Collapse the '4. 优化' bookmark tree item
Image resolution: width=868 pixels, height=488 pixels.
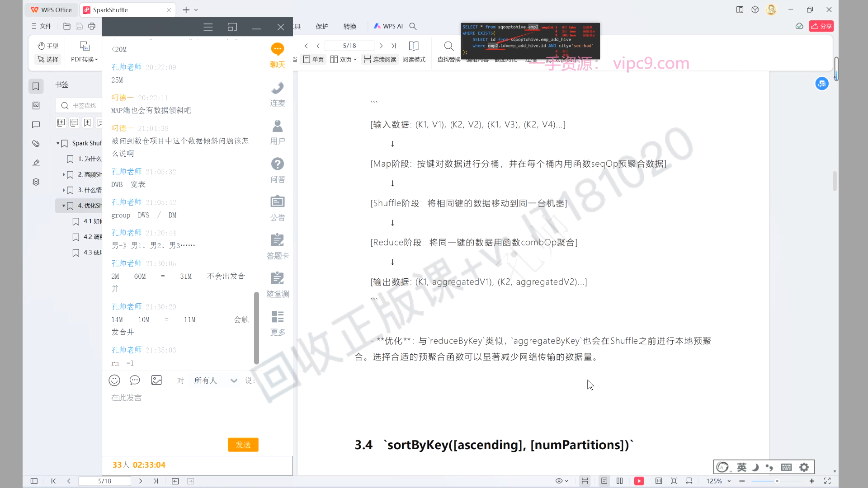click(x=64, y=206)
